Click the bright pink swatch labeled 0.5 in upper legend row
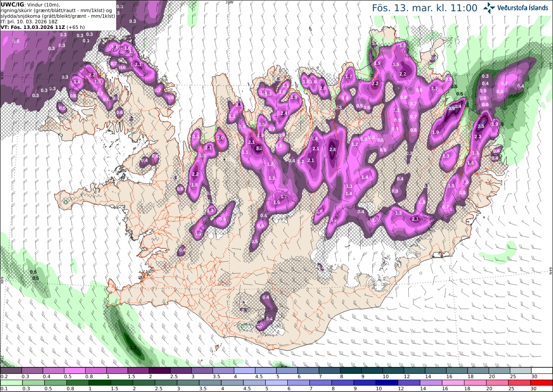The image size is (553, 392). 74,370
